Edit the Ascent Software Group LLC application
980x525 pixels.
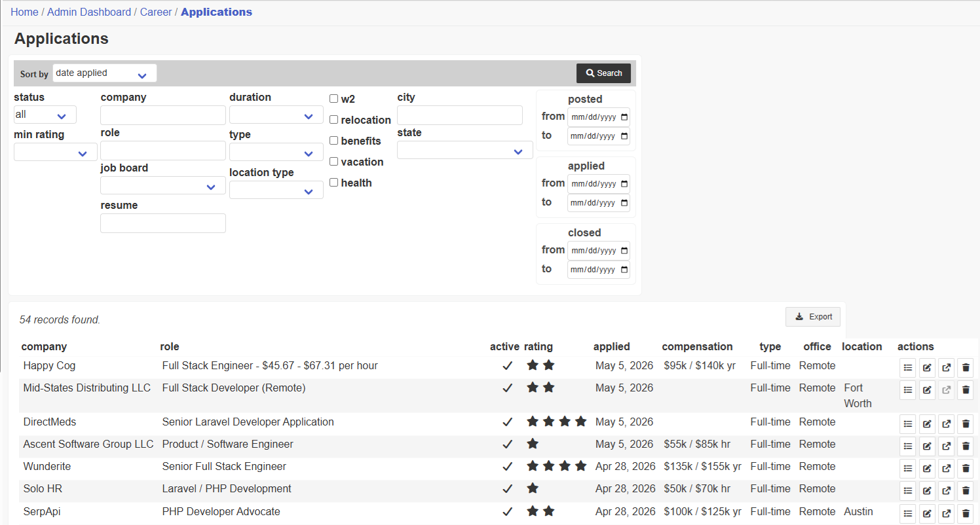click(x=927, y=446)
